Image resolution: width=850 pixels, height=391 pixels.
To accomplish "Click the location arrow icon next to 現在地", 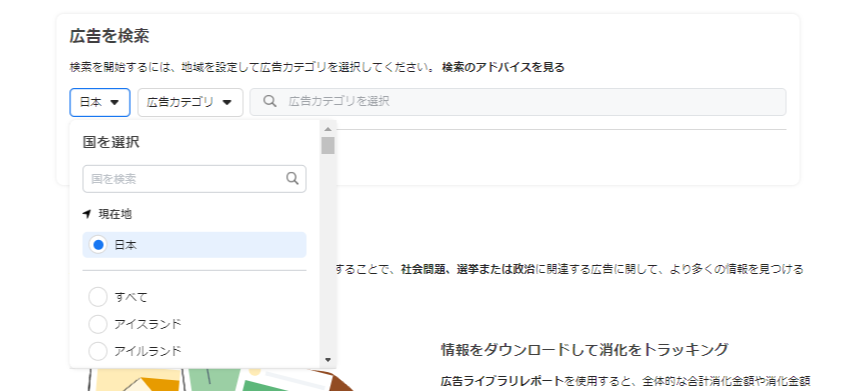I will pos(87,214).
